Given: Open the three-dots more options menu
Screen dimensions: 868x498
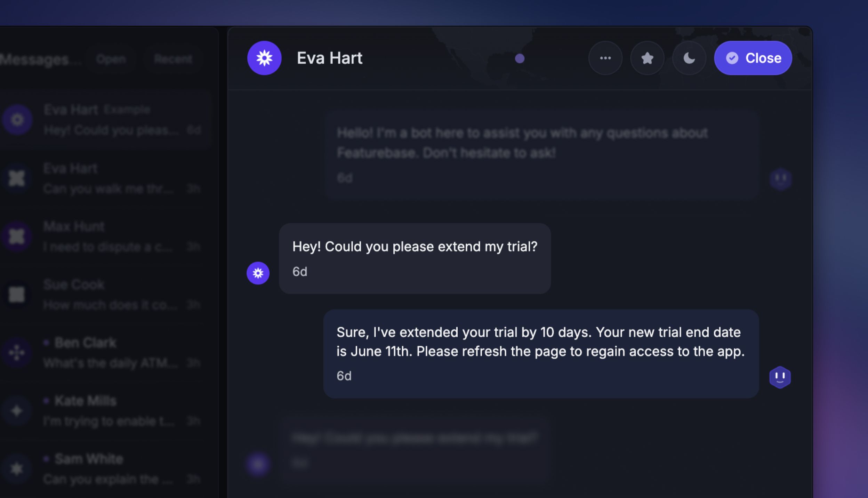Looking at the screenshot, I should coord(605,58).
